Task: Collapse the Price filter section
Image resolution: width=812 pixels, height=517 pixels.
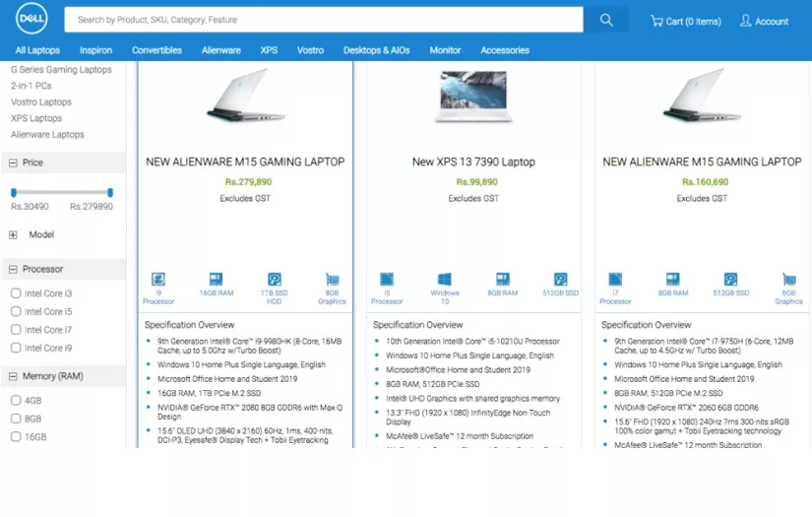Action: pyautogui.click(x=13, y=162)
